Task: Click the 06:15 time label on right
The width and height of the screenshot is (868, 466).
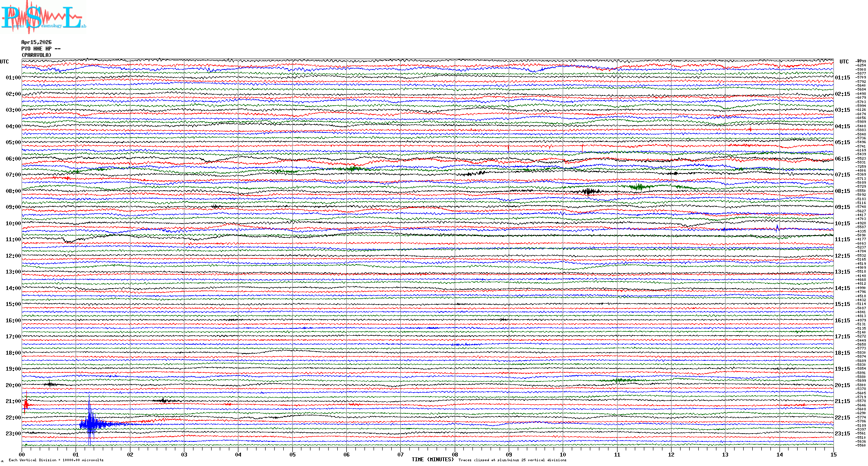Action: [842, 159]
